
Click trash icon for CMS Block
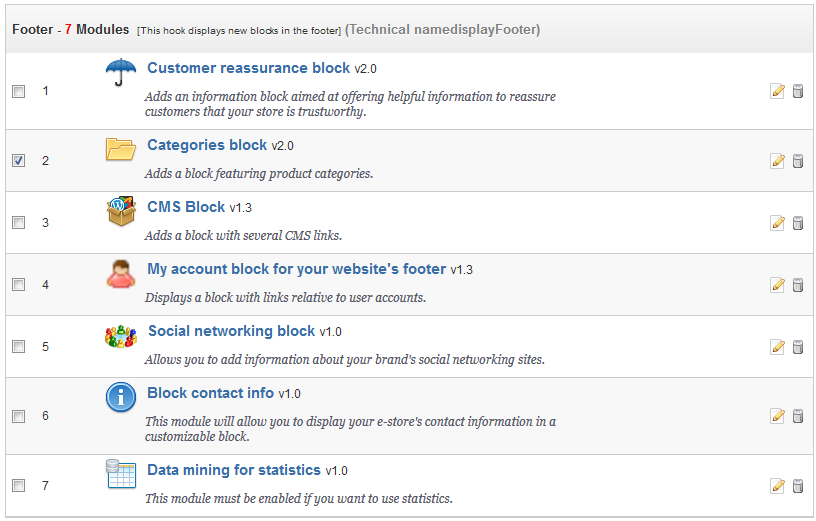(798, 223)
